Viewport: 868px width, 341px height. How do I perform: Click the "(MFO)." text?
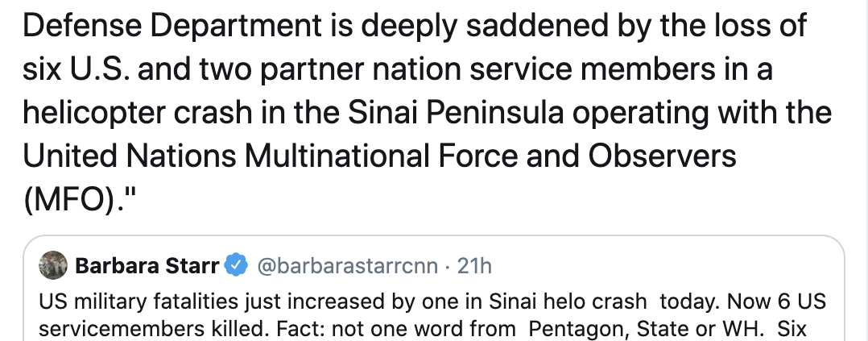[76, 198]
